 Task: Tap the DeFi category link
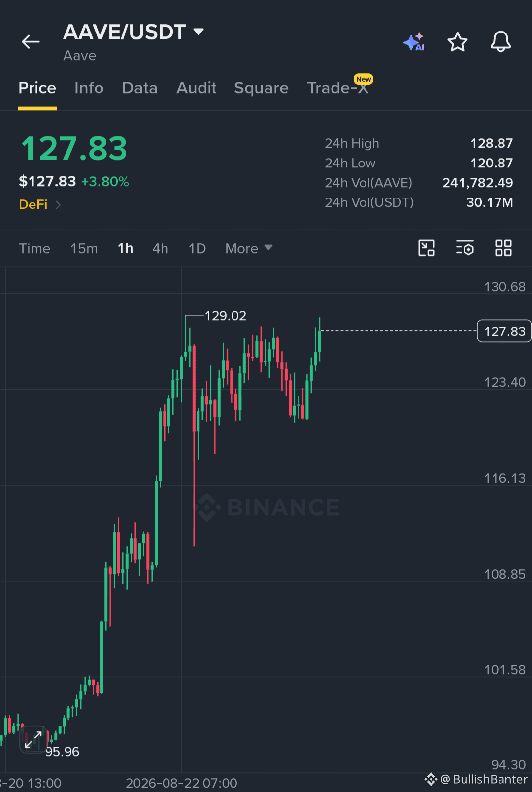[33, 205]
